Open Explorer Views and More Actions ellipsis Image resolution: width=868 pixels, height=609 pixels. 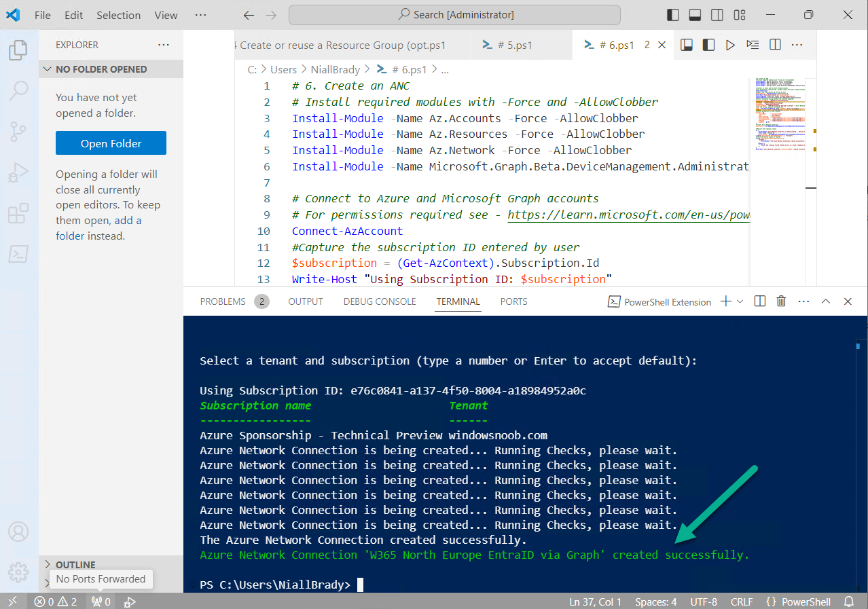pos(164,45)
